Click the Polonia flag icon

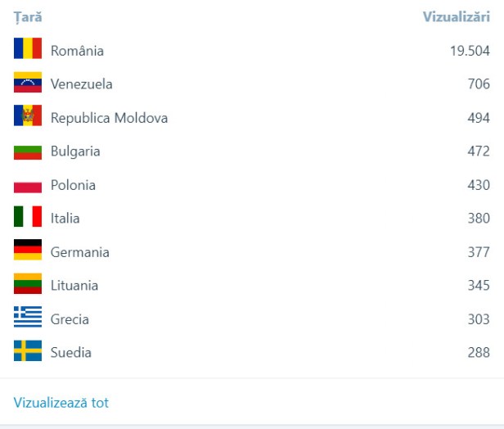28,185
